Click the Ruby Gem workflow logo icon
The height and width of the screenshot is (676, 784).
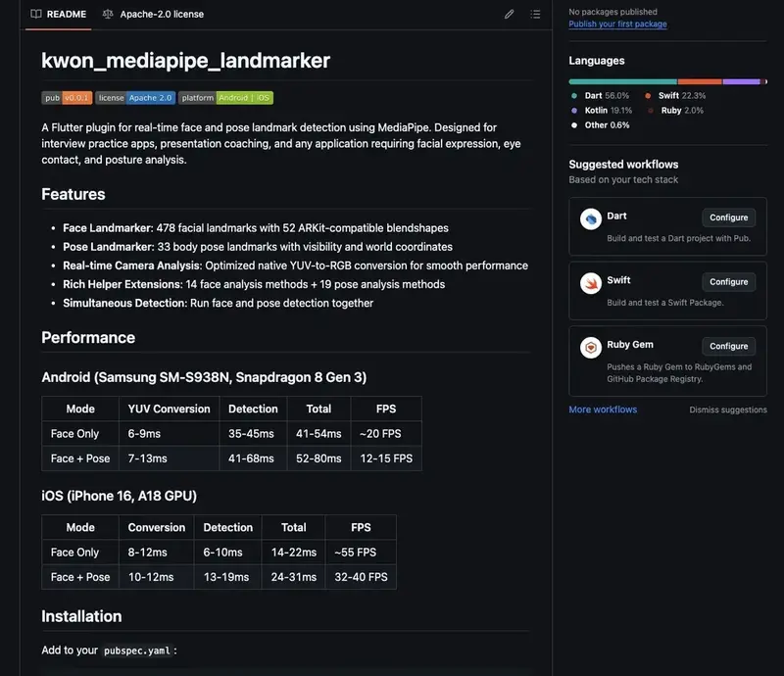pos(591,348)
